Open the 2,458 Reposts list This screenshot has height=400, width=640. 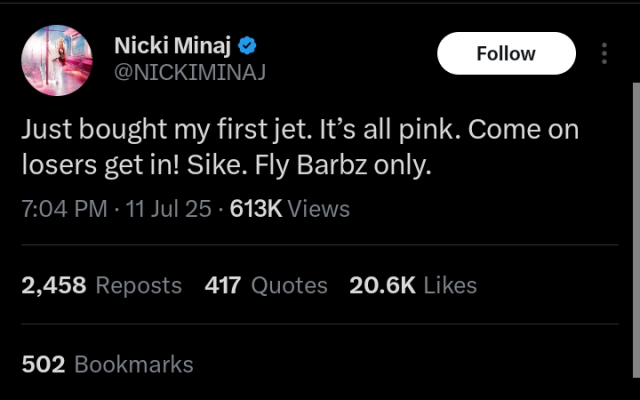54,285
